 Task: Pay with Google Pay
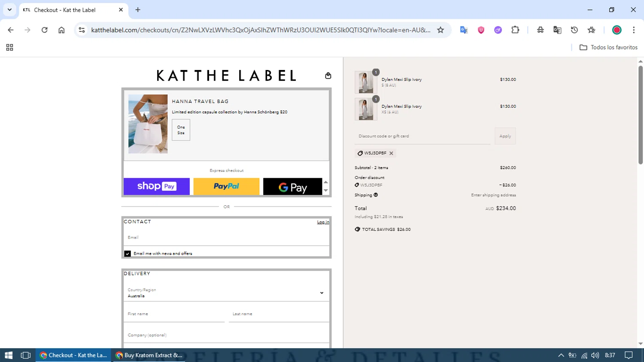tap(292, 186)
